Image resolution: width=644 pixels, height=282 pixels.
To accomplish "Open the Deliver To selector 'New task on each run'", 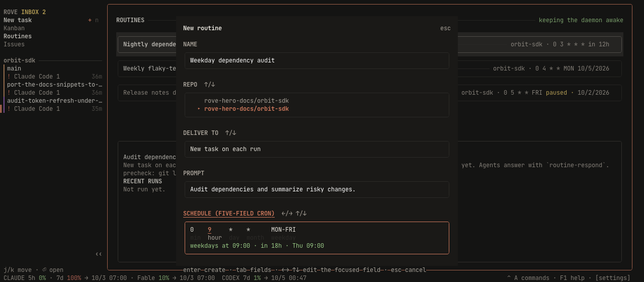I will pos(317,149).
